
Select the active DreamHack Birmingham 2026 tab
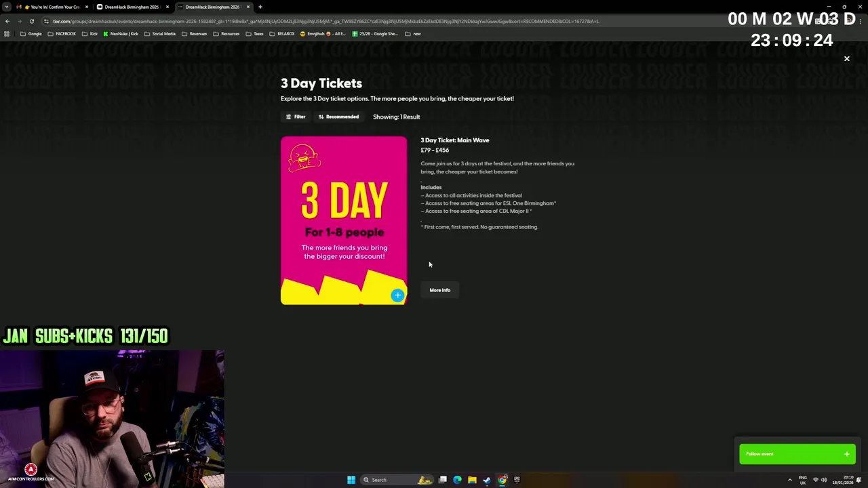[x=212, y=7]
